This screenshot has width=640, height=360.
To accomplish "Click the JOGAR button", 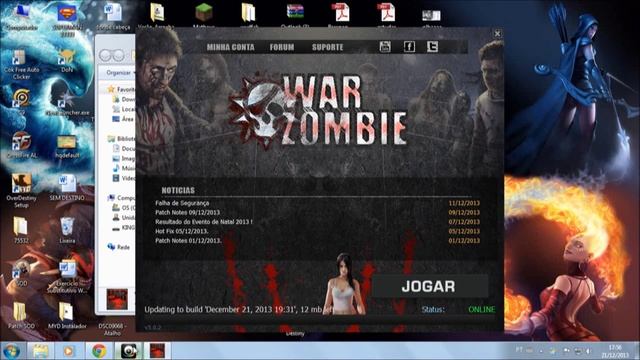I will [430, 286].
